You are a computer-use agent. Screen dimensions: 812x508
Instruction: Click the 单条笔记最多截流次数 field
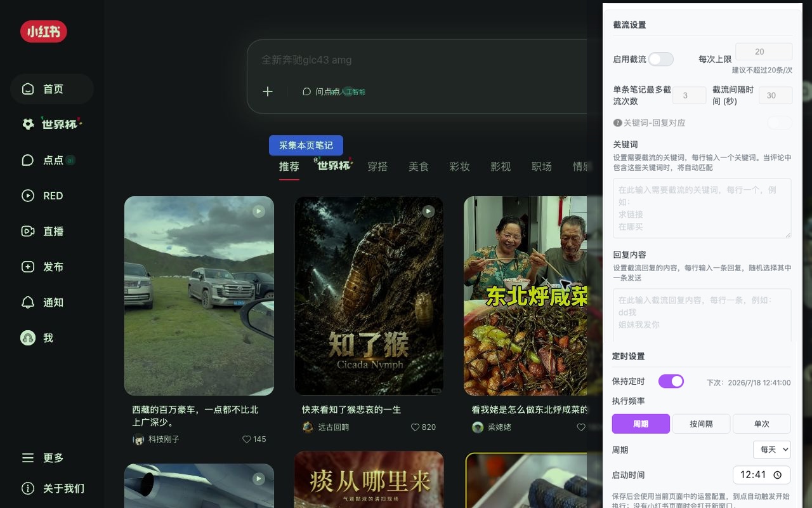click(690, 95)
